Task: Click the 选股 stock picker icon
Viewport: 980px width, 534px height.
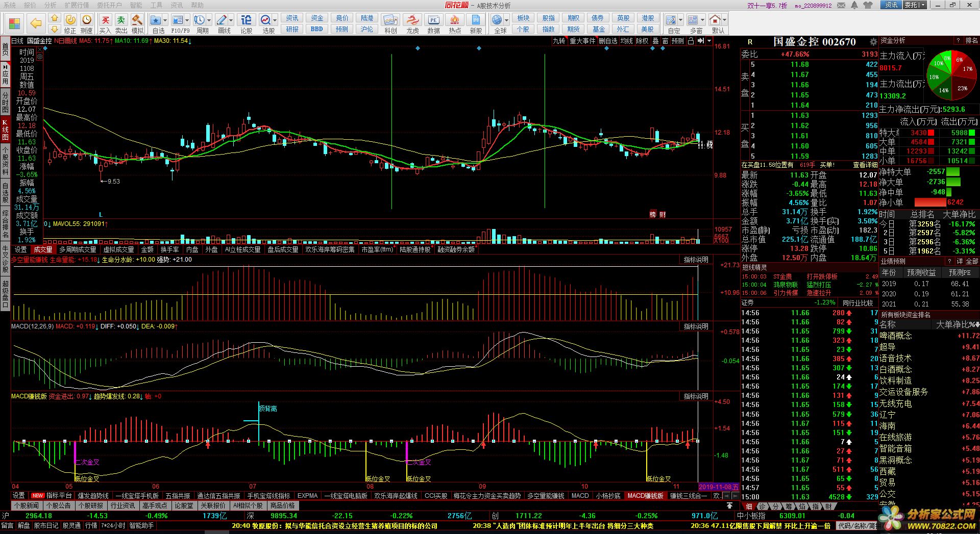Action: pos(265,21)
